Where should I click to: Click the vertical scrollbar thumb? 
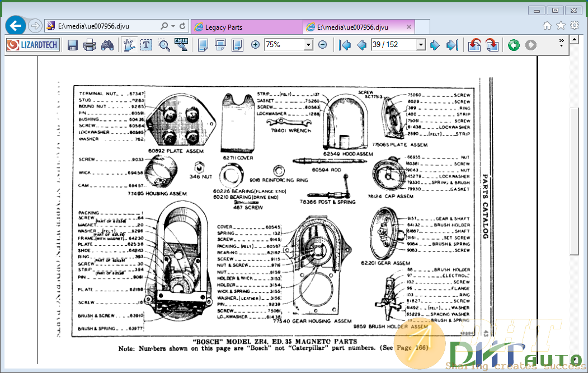[x=574, y=181]
